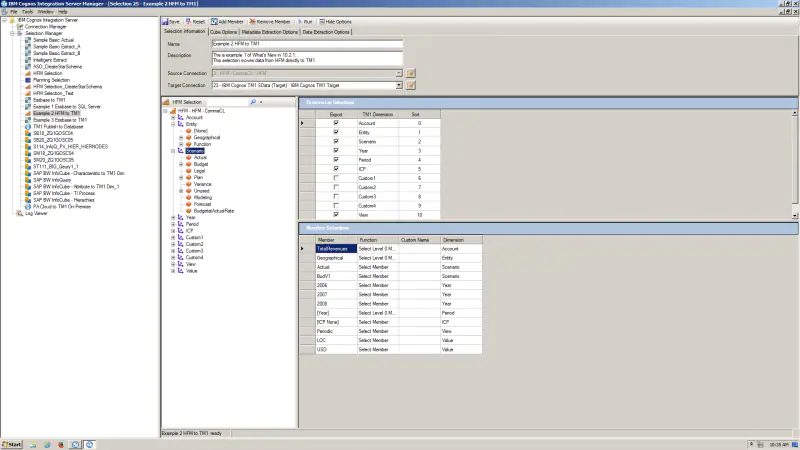Click edit icon beside Target Connection

pos(411,85)
